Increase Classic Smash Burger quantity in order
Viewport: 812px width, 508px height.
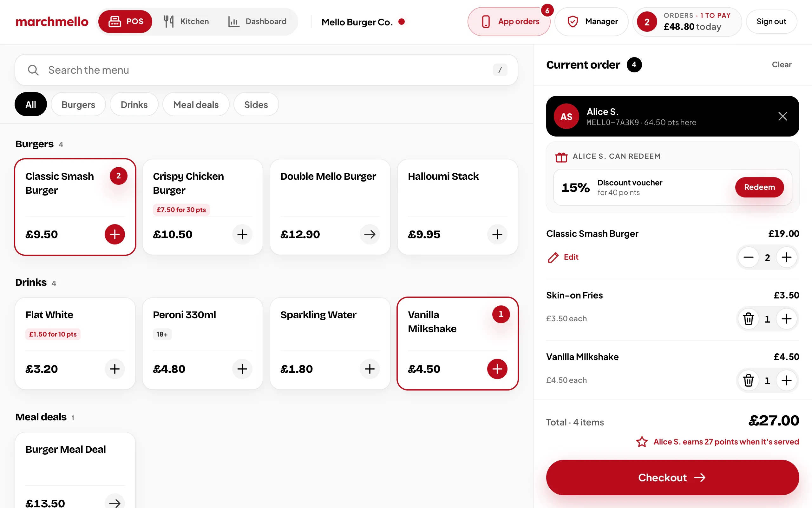pyautogui.click(x=787, y=257)
